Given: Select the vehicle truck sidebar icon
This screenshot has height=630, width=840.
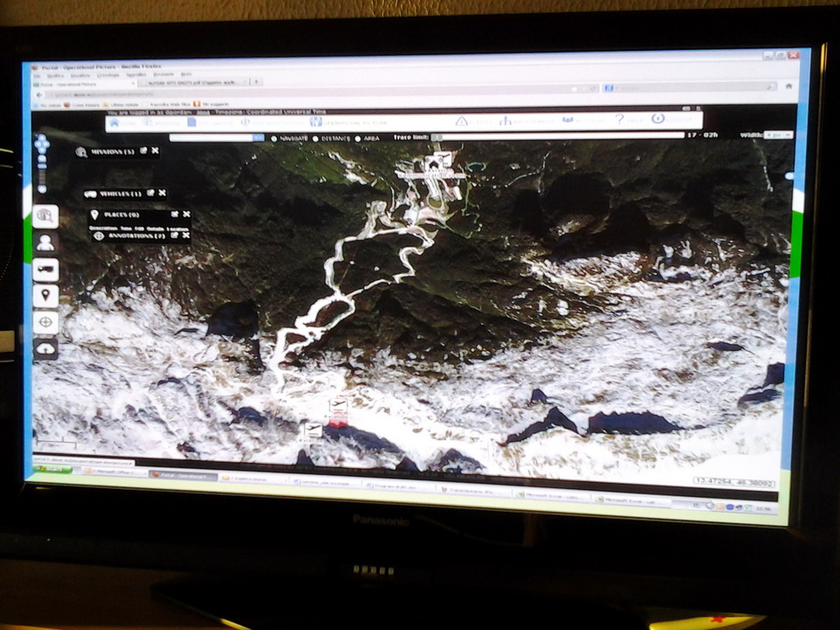Looking at the screenshot, I should click(x=45, y=269).
